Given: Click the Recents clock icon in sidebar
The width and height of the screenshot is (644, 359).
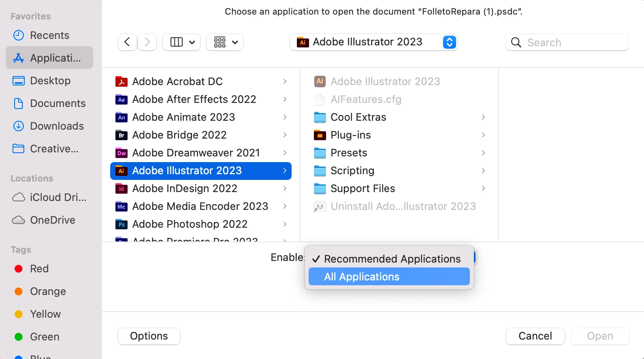Looking at the screenshot, I should point(19,35).
